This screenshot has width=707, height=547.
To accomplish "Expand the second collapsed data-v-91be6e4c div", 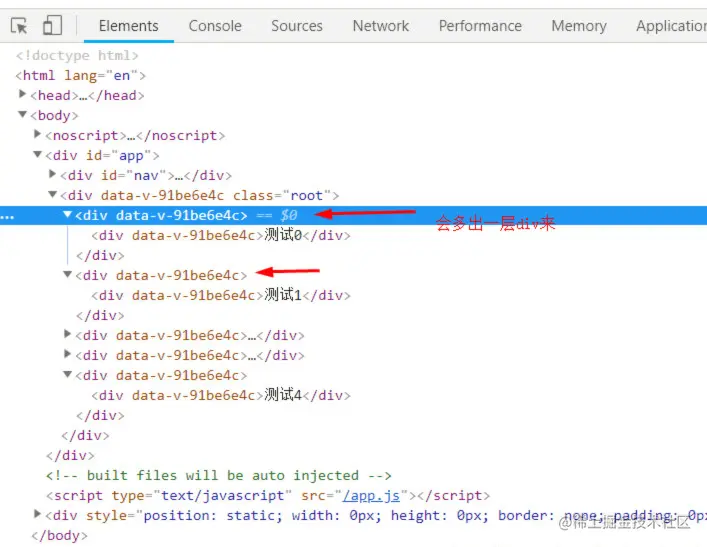I will 68,354.
